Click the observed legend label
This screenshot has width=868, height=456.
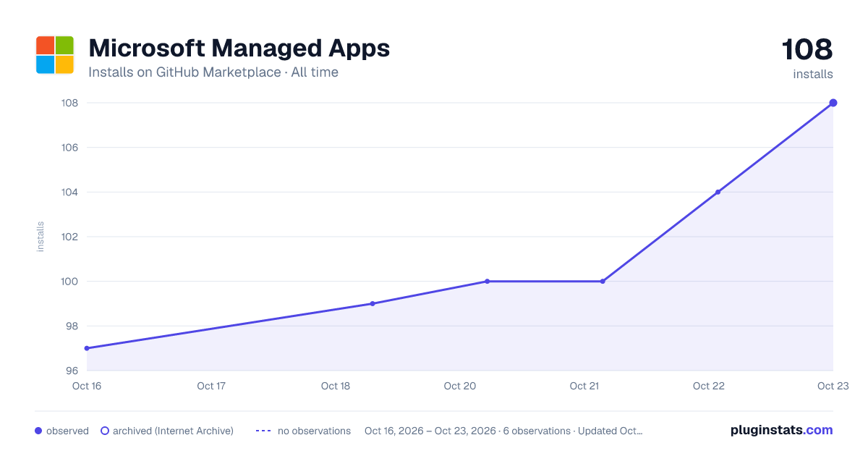(x=67, y=431)
